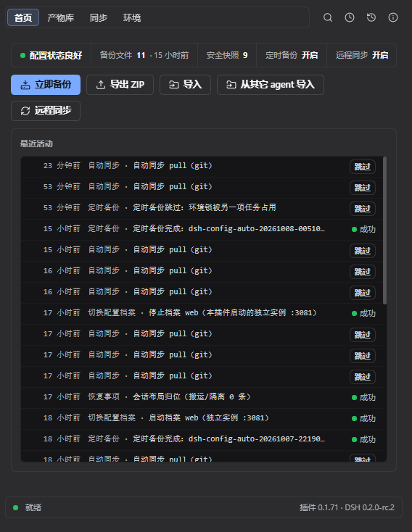Switch to the 首页 tab
Image resolution: width=412 pixels, height=532 pixels.
23,17
